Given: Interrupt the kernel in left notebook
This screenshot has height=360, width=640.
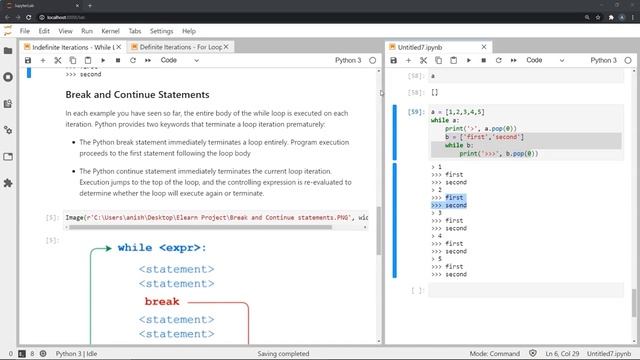Looking at the screenshot, I should pyautogui.click(x=118, y=60).
